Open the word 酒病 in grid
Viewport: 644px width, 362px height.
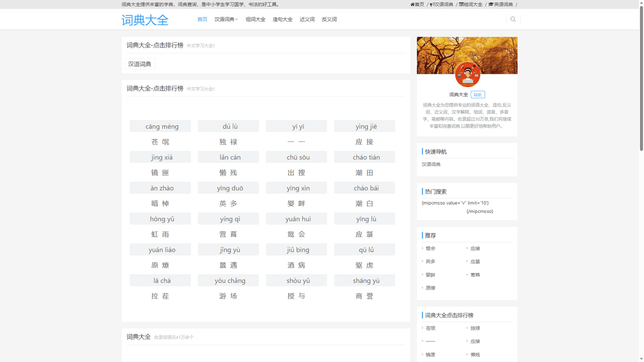pyautogui.click(x=296, y=265)
